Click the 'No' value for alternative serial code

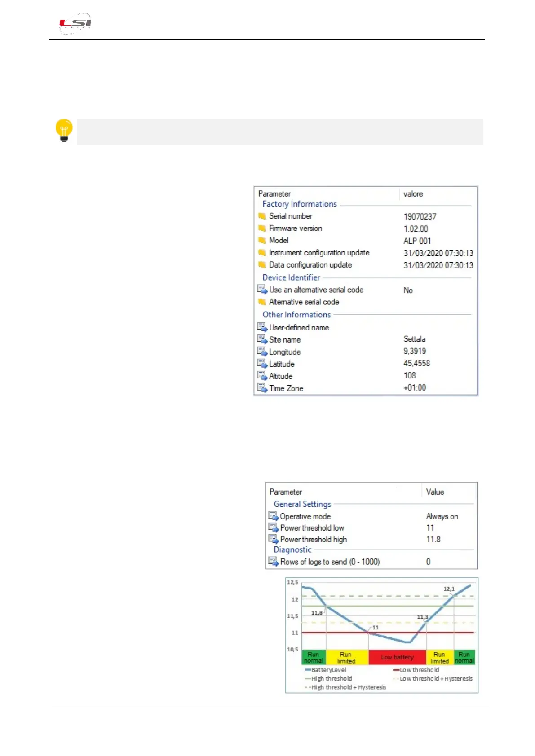408,290
